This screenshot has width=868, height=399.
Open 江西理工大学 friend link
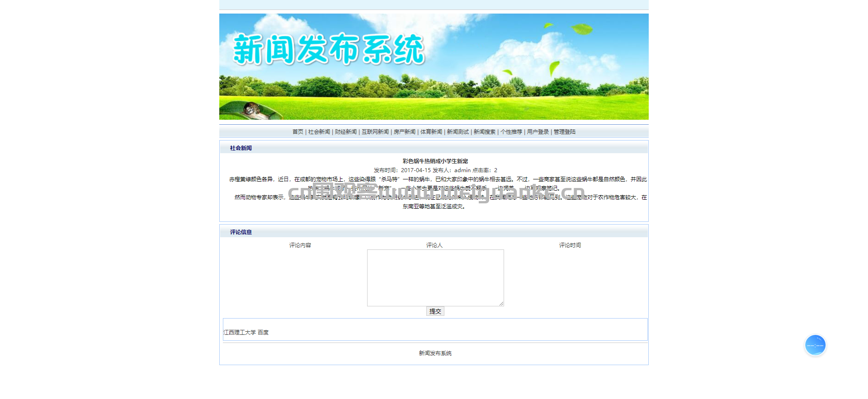(x=240, y=333)
